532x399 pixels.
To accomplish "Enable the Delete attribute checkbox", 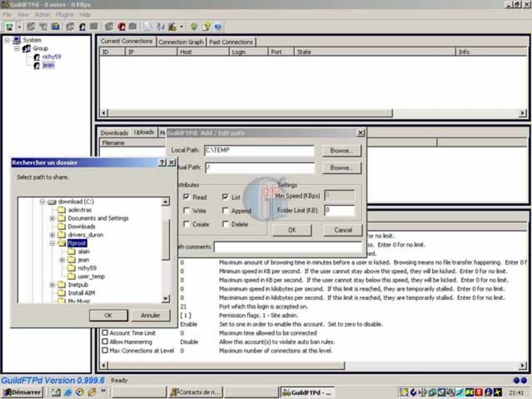I will click(225, 224).
